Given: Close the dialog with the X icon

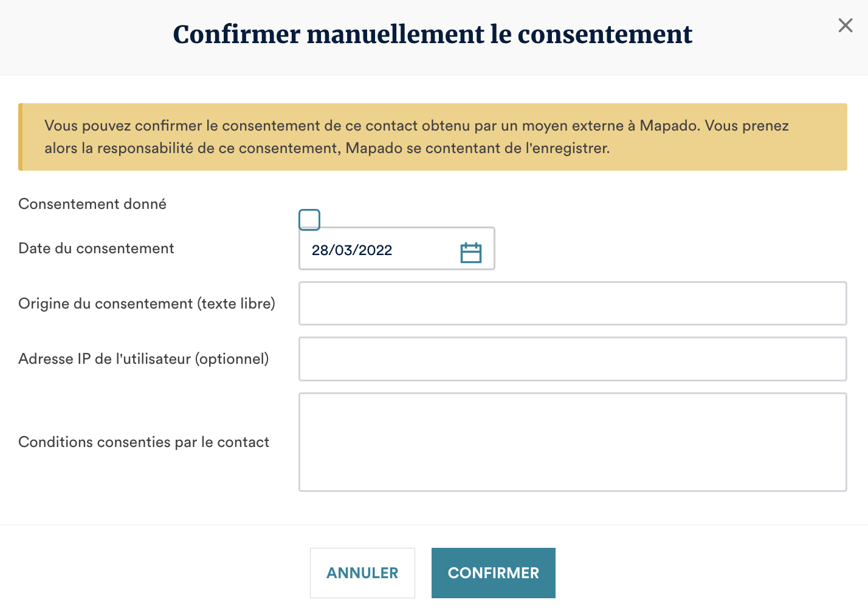Looking at the screenshot, I should coord(845,26).
